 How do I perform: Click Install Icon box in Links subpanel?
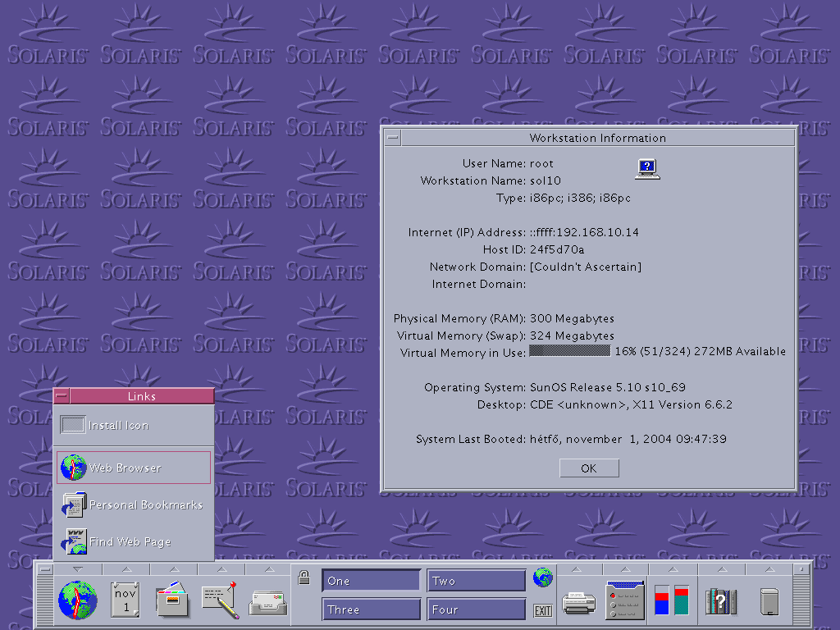tap(72, 426)
